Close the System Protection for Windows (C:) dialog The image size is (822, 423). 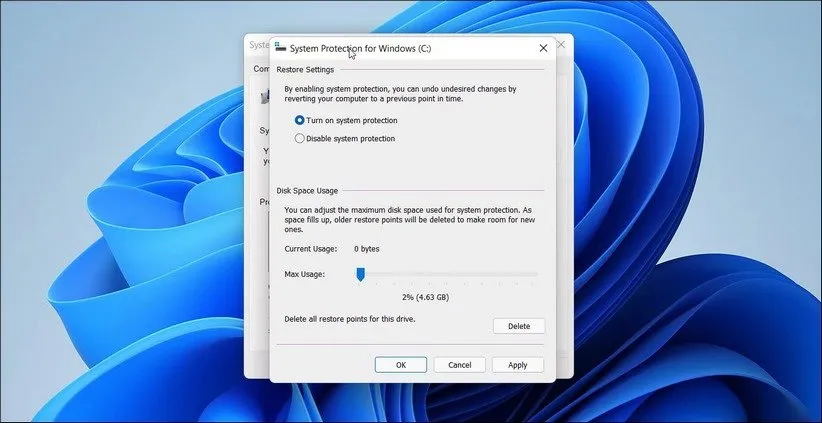pyautogui.click(x=543, y=48)
